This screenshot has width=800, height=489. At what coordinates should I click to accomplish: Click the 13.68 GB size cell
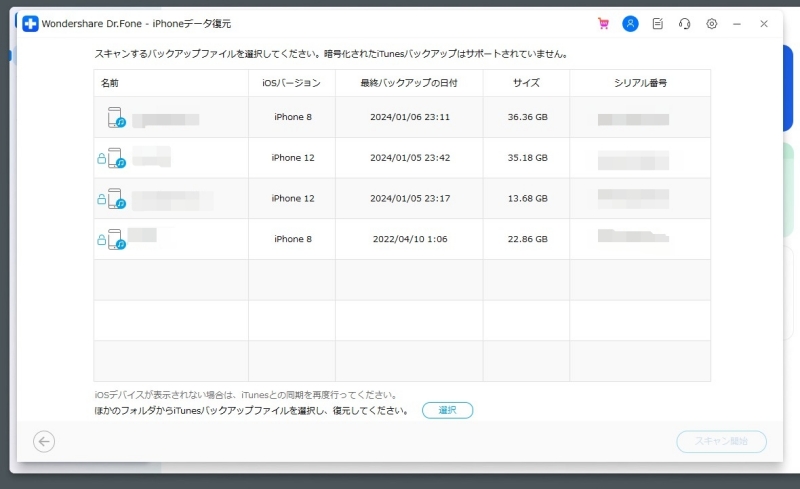click(x=528, y=198)
